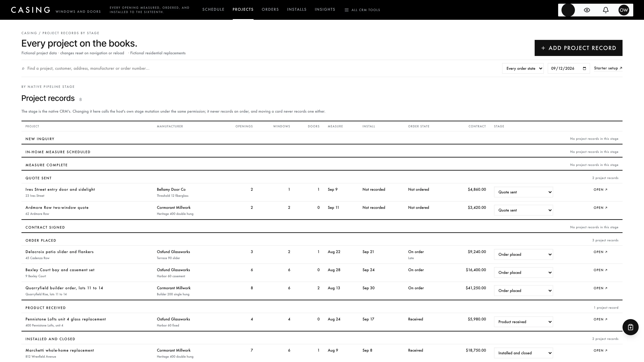Go to the Installs tab

tap(297, 10)
